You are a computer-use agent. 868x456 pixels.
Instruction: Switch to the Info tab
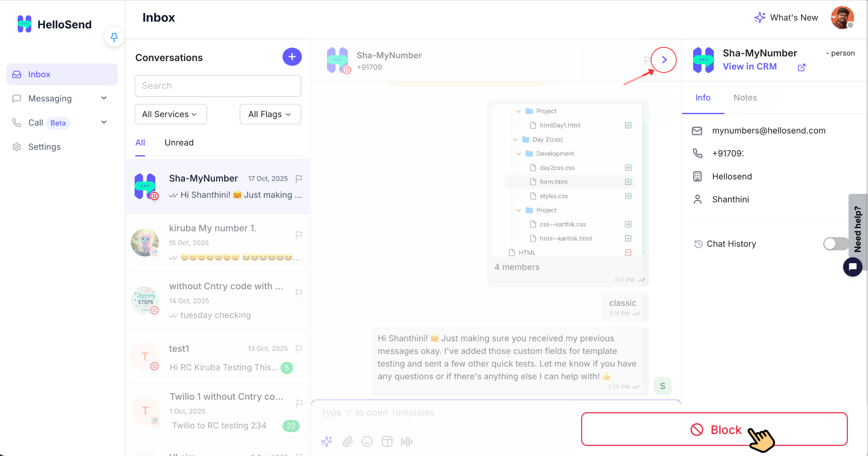[703, 98]
